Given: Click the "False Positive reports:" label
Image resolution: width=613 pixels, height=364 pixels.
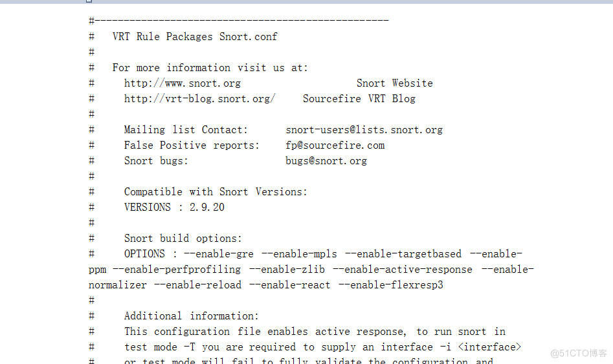Looking at the screenshot, I should pos(191,145).
